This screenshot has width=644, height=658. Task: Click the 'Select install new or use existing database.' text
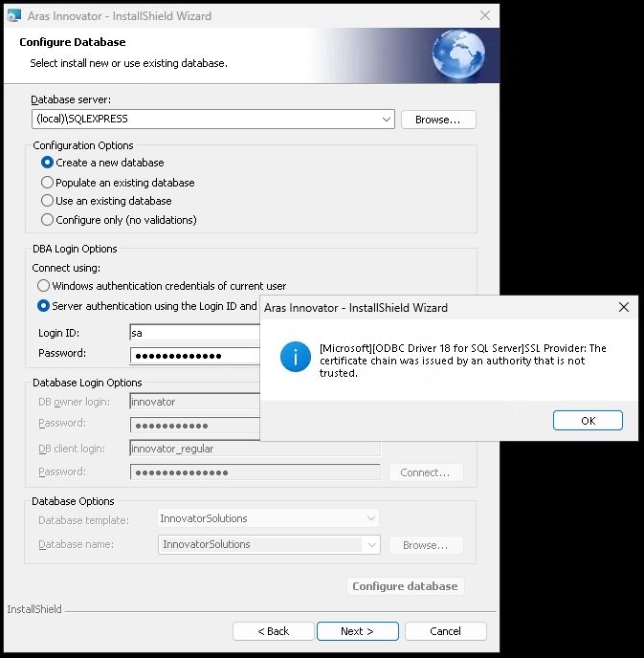pos(128,63)
